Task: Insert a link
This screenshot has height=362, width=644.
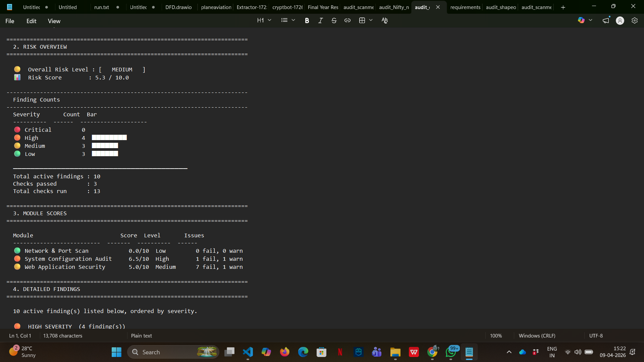Action: pos(347,20)
